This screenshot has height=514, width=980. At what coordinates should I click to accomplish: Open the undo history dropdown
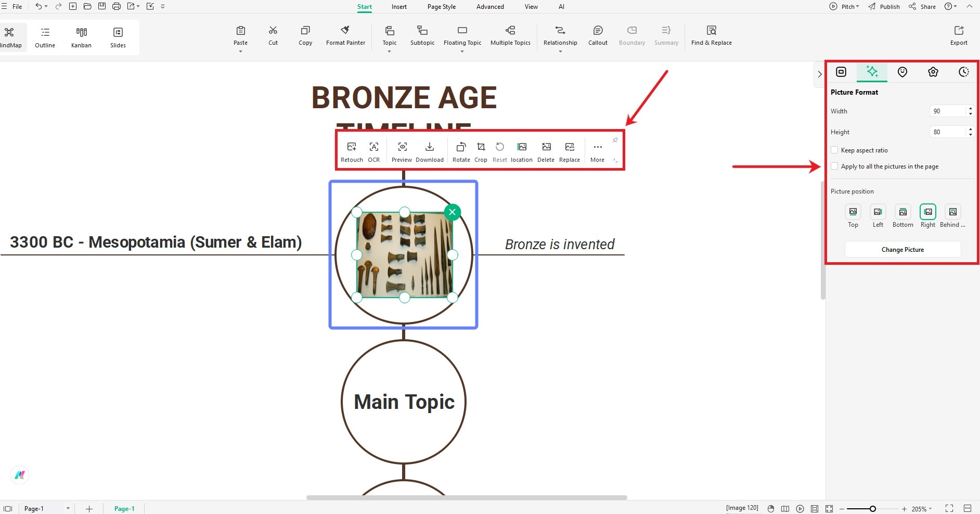(x=46, y=7)
